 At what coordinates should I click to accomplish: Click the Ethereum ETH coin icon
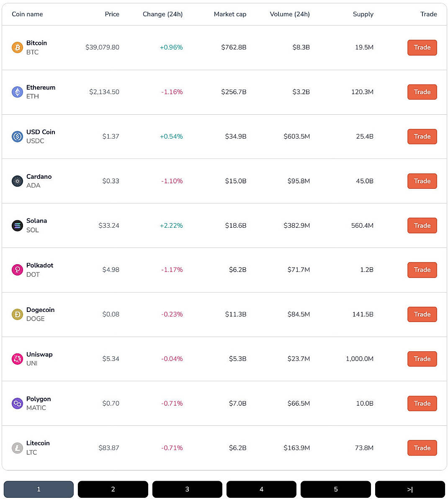17,92
